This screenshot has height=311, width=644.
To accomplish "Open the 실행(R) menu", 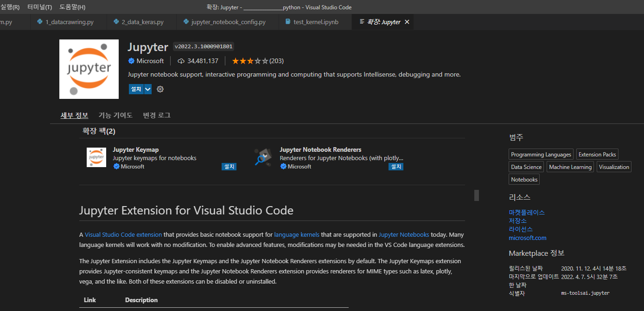I will coord(10,7).
